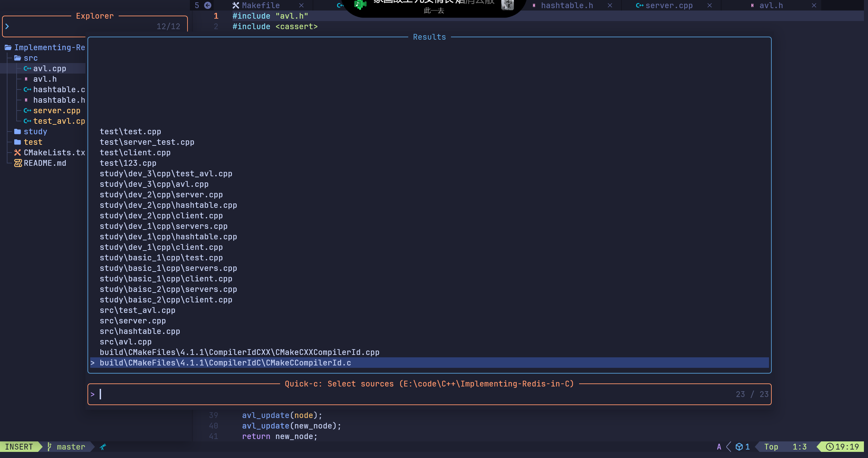Select test\client.cpp result entry
868x458 pixels.
(x=135, y=153)
